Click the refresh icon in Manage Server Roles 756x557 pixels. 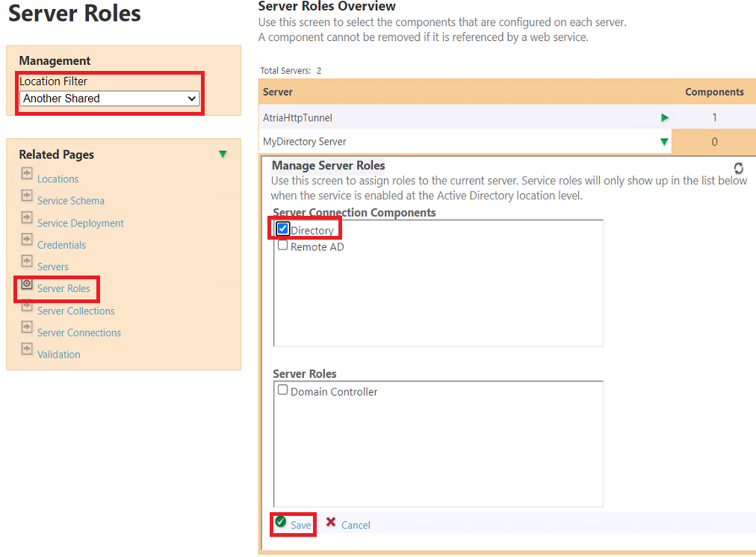tap(739, 169)
